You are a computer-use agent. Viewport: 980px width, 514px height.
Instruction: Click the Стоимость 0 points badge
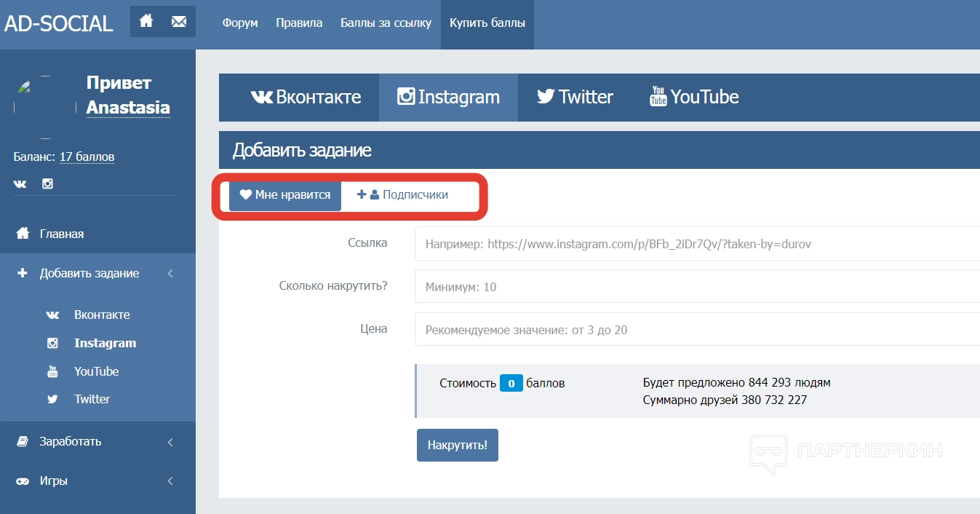pos(511,383)
